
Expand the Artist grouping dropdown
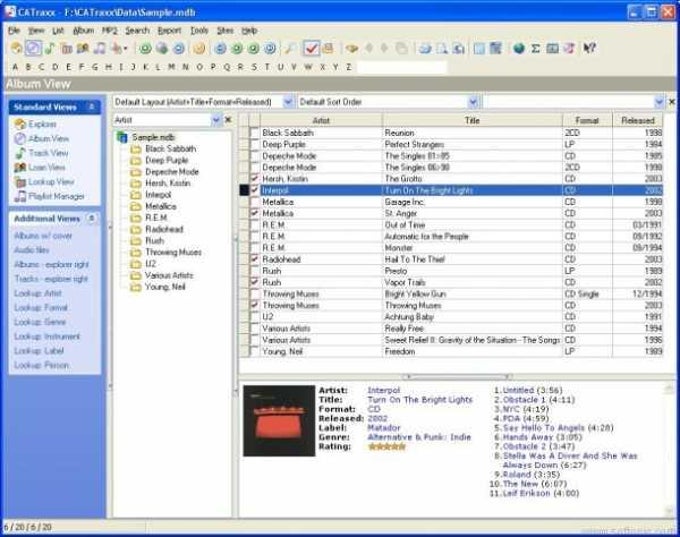216,120
